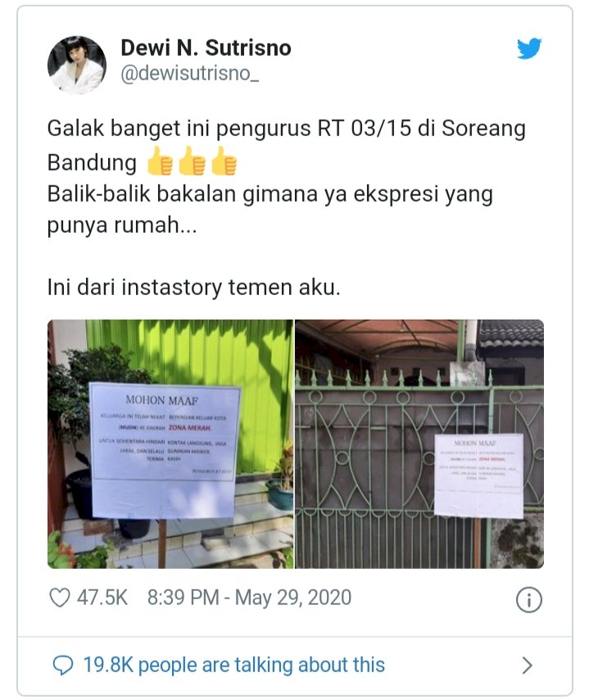Image resolution: width=589 pixels, height=700 pixels.
Task: Open the right photo of the iron gate
Action: 419,443
